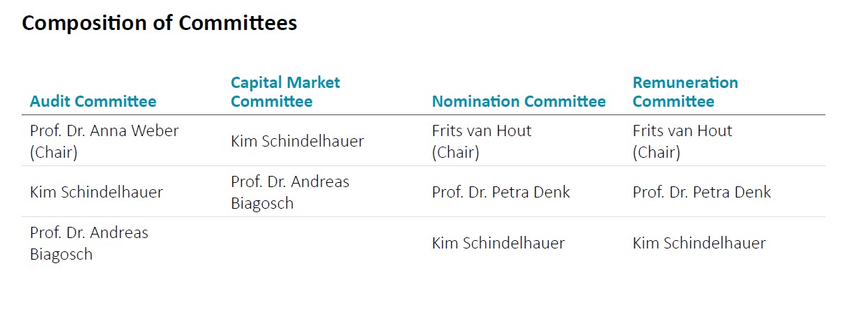The image size is (868, 319).
Task: Click the Composition of Committees heading
Action: [159, 23]
